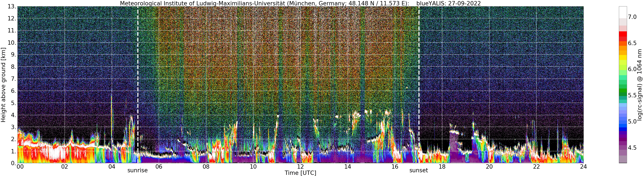Click the yellow band in the colorbar

coord(623,58)
